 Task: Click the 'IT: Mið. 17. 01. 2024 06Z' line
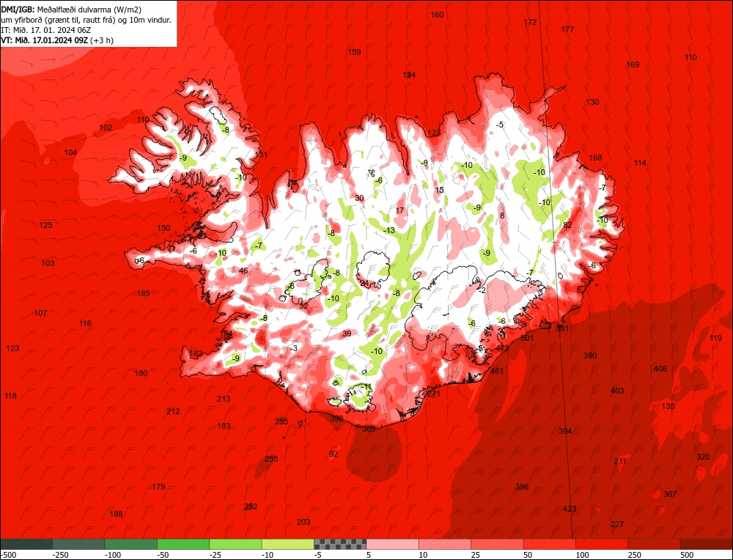click(45, 30)
